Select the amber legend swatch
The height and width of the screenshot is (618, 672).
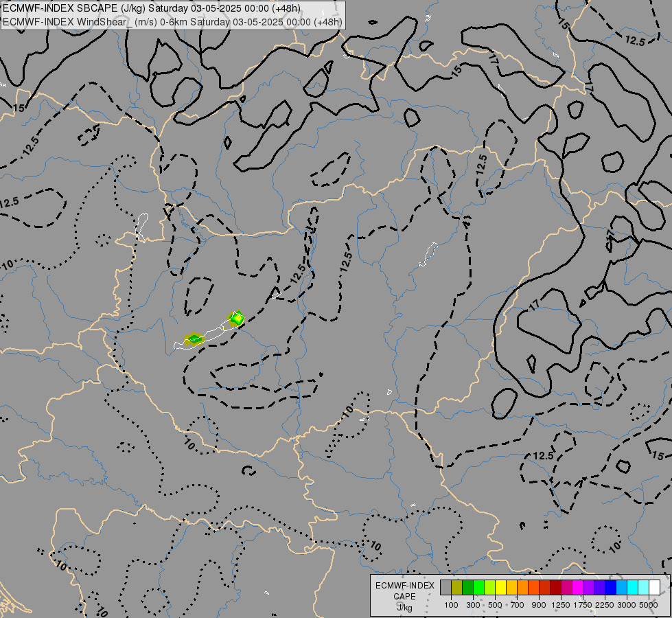[x=511, y=588]
